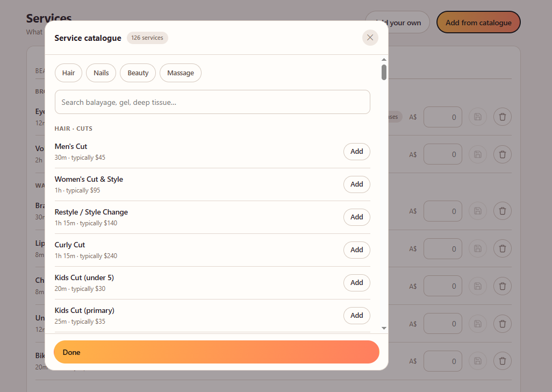Save the first service row price

click(478, 117)
